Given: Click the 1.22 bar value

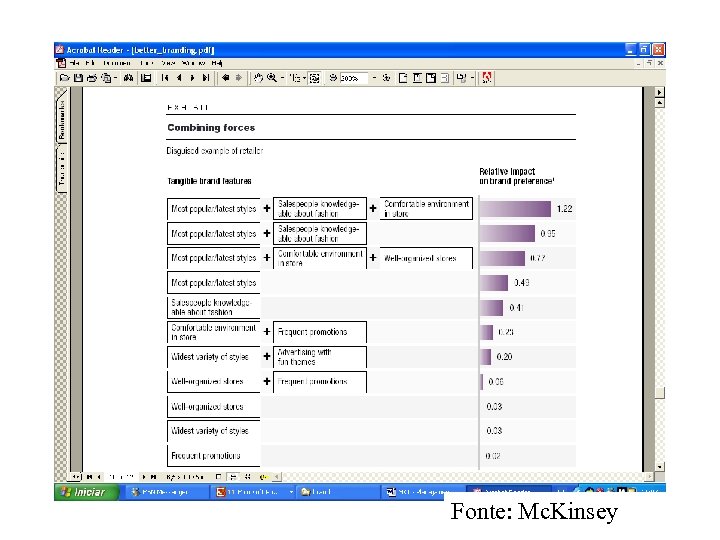Looking at the screenshot, I should [x=564, y=209].
